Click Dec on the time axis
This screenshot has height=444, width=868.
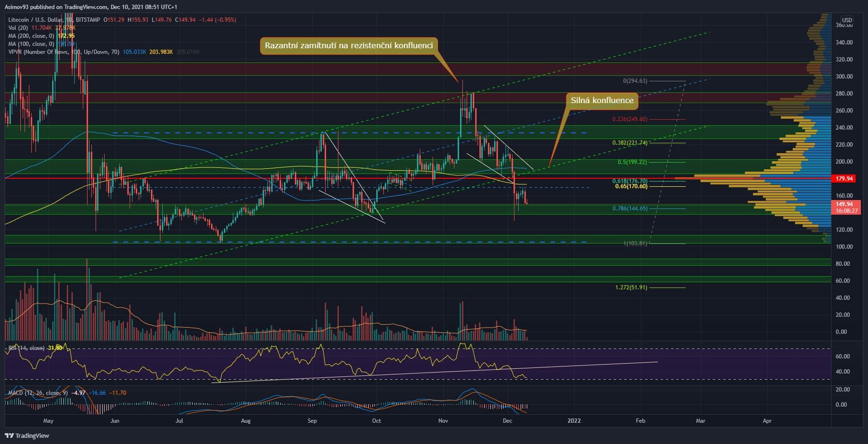(507, 421)
